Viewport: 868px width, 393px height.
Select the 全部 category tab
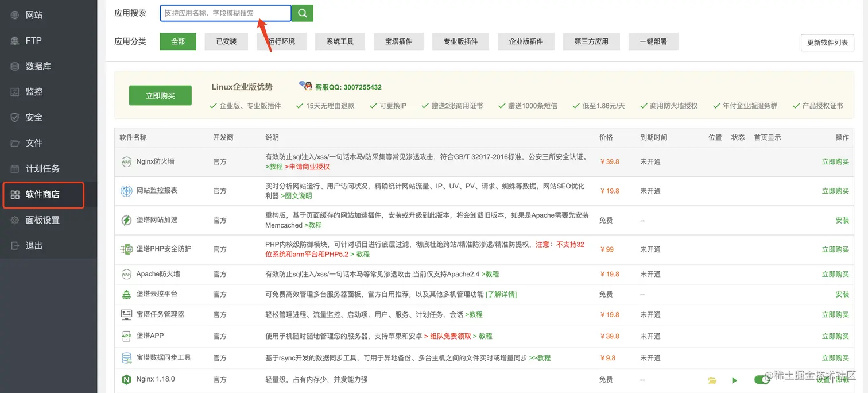coord(178,41)
